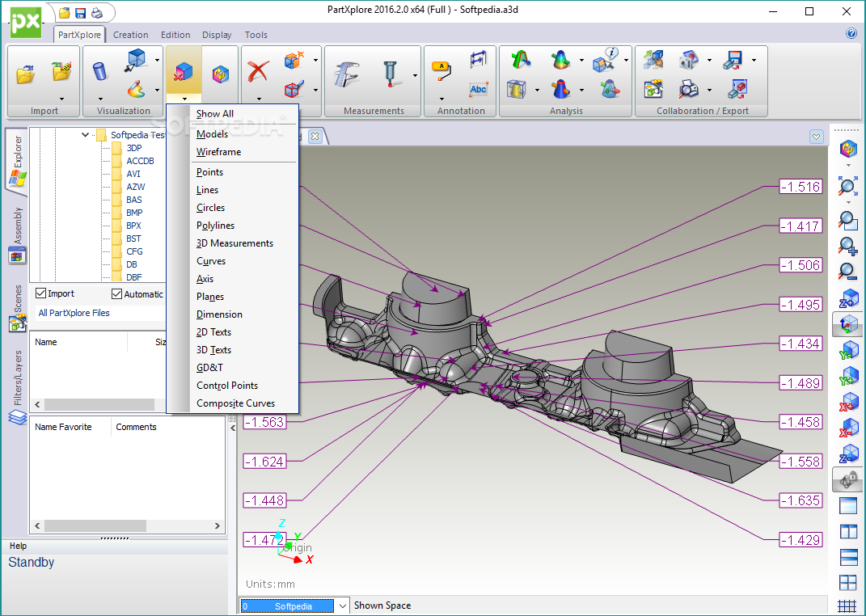The width and height of the screenshot is (866, 616).
Task: Click the cube with info analysis icon
Action: (x=605, y=60)
